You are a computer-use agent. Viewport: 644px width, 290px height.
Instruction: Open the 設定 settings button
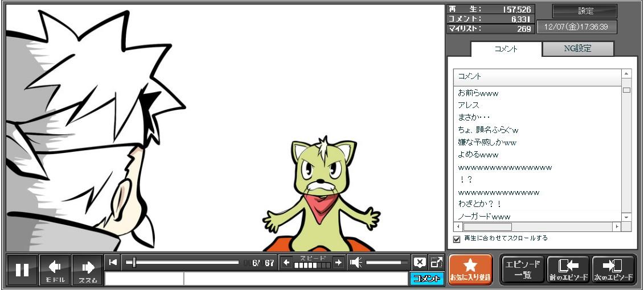coord(585,11)
